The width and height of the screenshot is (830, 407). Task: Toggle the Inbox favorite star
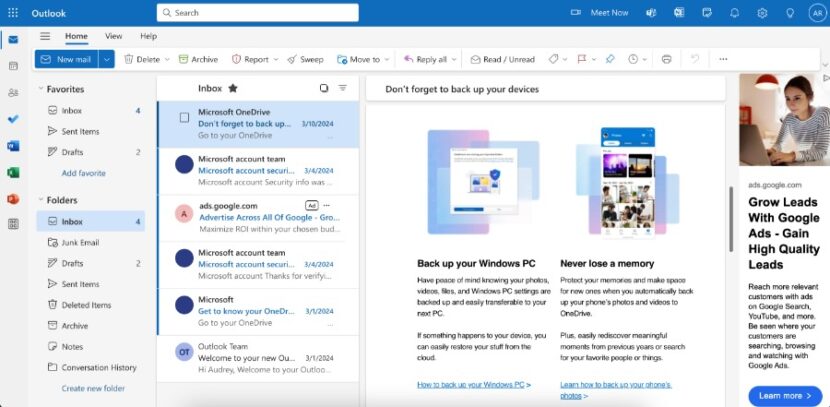pyautogui.click(x=233, y=88)
